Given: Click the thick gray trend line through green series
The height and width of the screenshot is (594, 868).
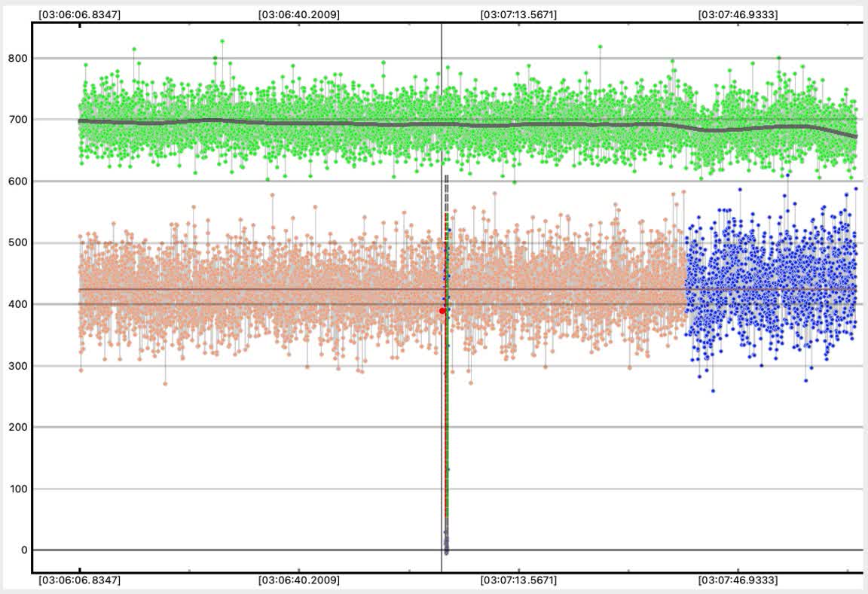Looking at the screenshot, I should pyautogui.click(x=301, y=123).
